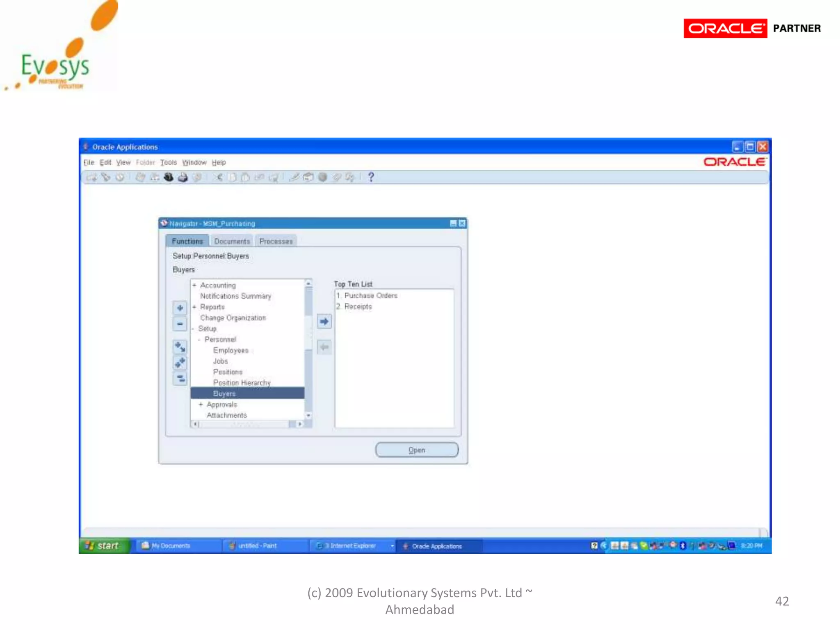Screen dimensions: 840x630
Task: Click the Paste toolbar icon
Action: tap(245, 177)
